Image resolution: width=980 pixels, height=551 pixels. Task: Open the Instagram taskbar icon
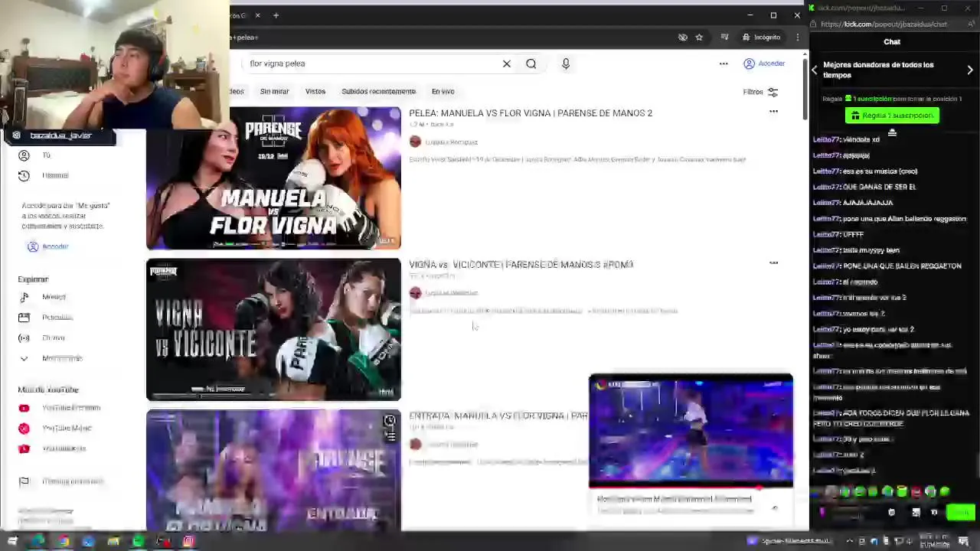click(x=188, y=541)
